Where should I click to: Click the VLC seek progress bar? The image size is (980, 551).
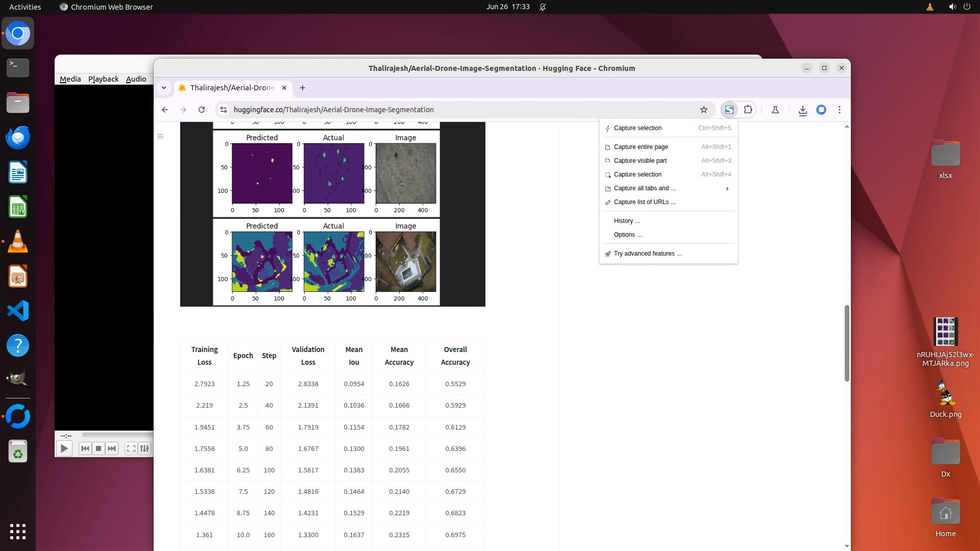pyautogui.click(x=117, y=435)
